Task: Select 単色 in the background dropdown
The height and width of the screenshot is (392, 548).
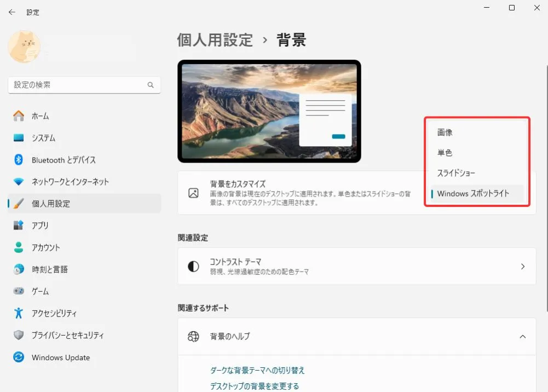Action: click(477, 153)
